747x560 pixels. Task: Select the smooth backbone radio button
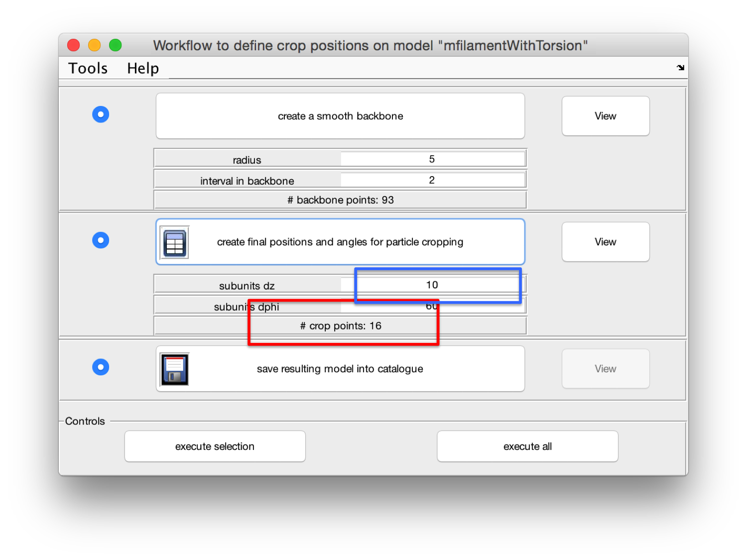101,114
